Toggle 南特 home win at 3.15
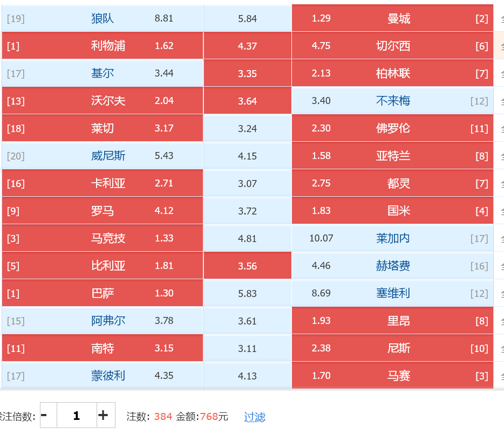Viewport: 504px width, 435px height. tap(103, 348)
